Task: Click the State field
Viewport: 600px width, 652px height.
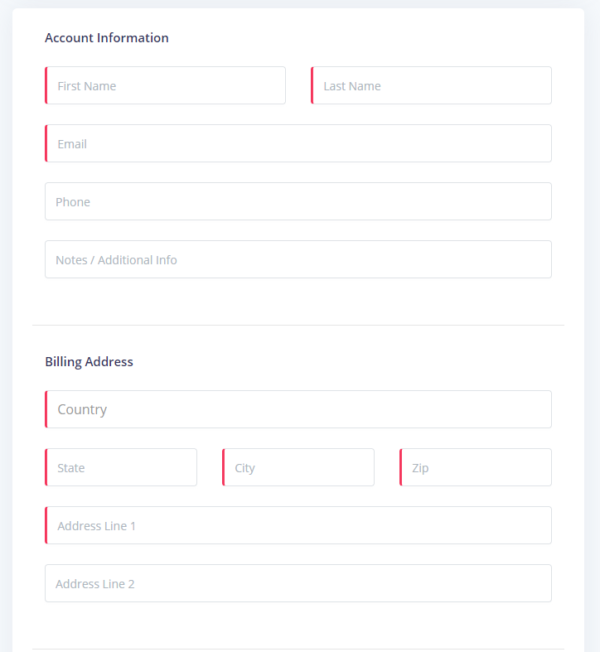Action: (122, 468)
